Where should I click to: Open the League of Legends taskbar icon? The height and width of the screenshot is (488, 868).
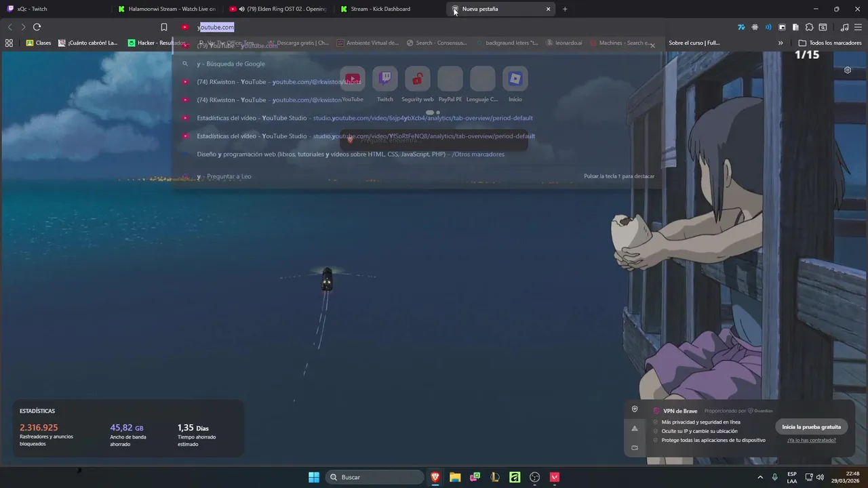(495, 477)
